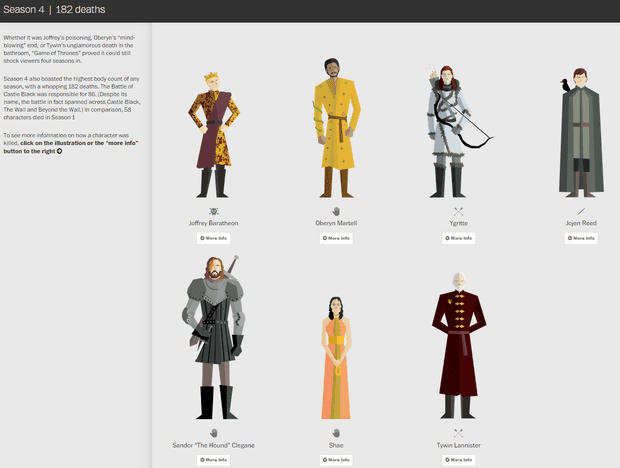Click the hand icon above Sandor Clegane's name
The image size is (620, 468).
(214, 433)
